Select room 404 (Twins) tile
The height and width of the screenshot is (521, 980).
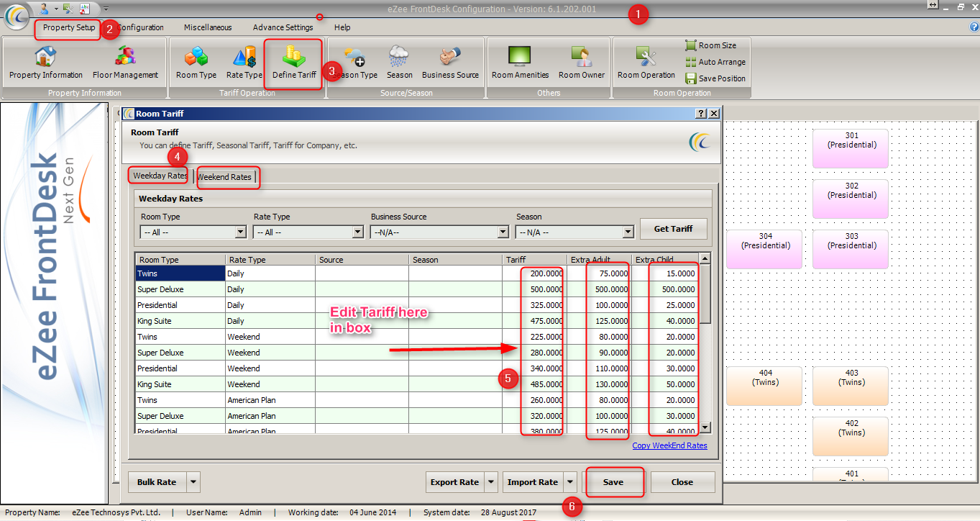[764, 386]
